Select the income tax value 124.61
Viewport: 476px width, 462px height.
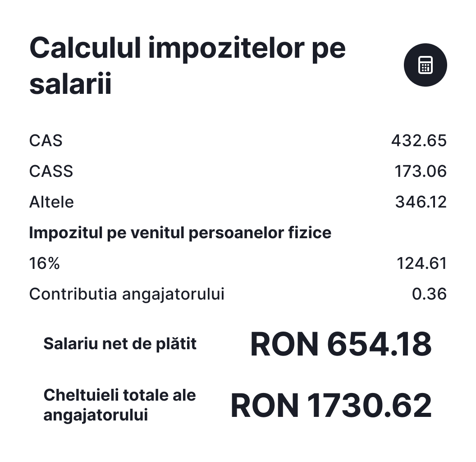421,263
